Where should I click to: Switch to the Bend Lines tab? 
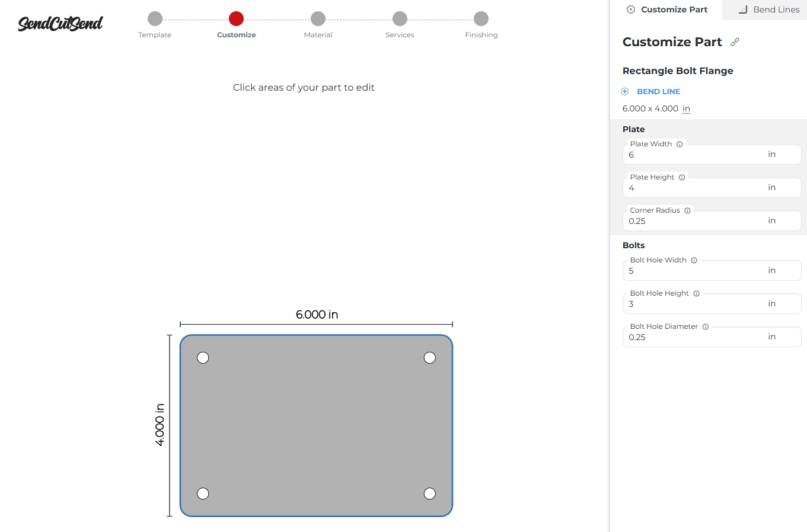768,9
